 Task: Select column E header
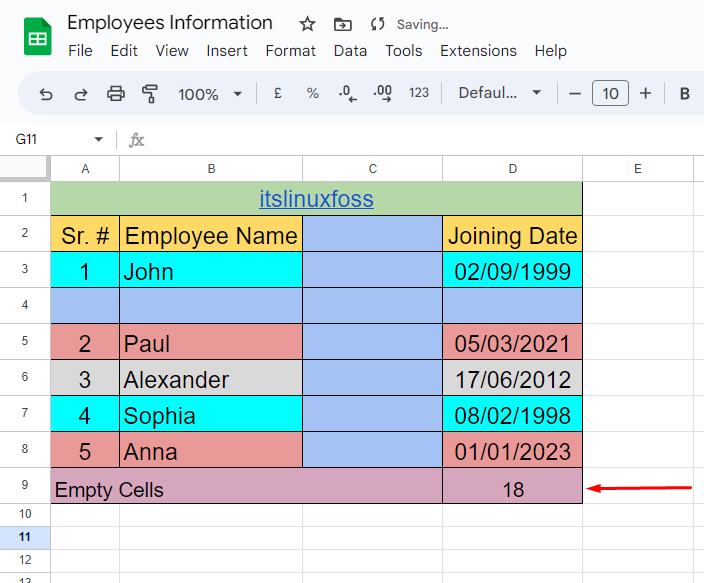click(x=638, y=169)
